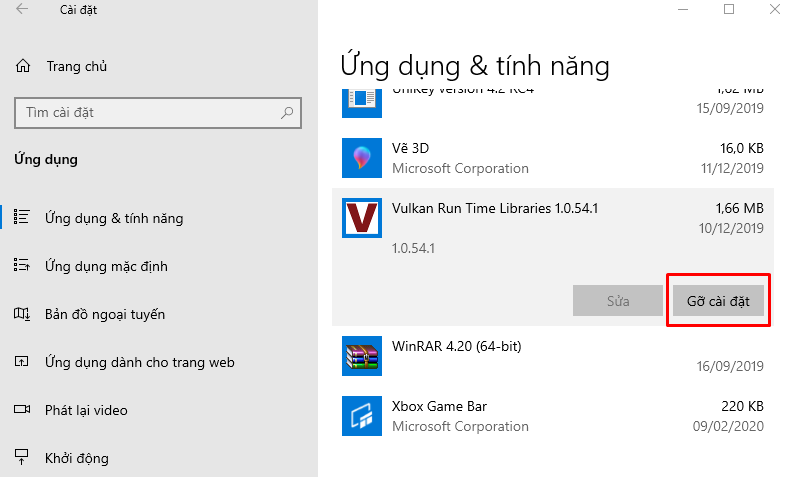This screenshot has width=789, height=477.
Task: Click date 09/02/2020 on Xbox row
Action: 728,427
